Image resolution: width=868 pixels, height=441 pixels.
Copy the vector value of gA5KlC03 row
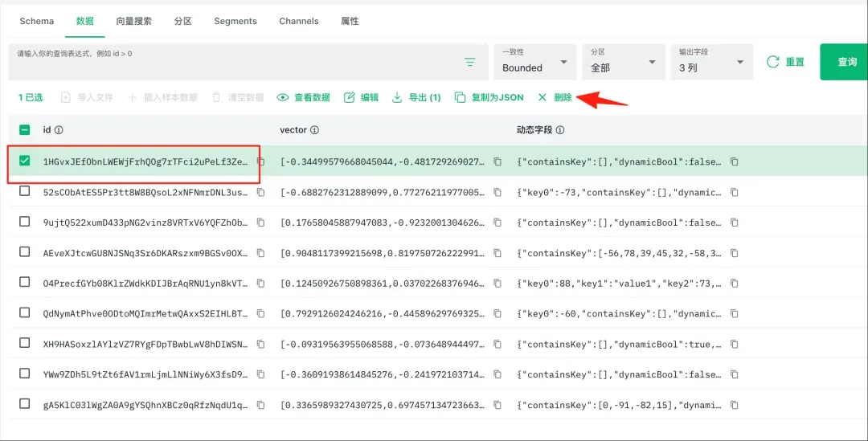pyautogui.click(x=497, y=405)
